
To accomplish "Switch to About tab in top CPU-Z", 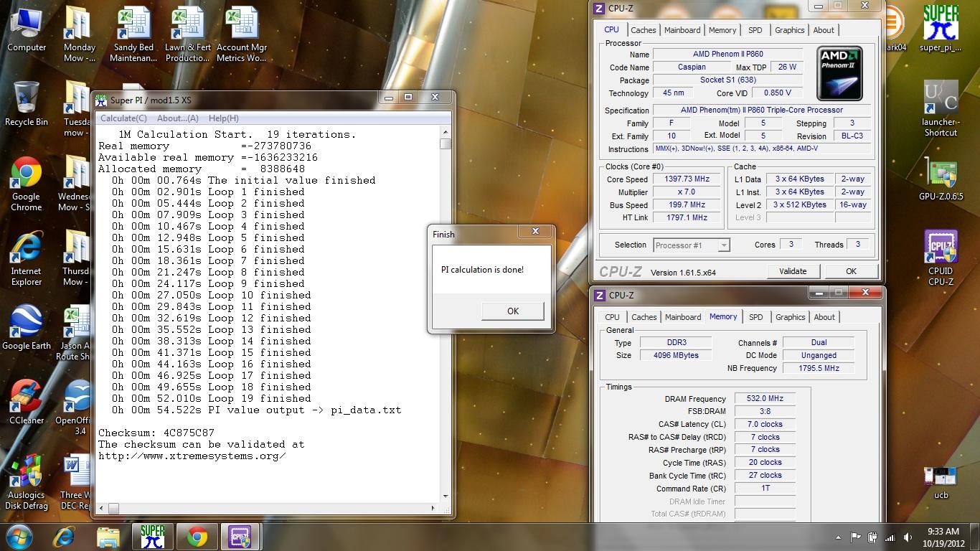I will coord(824,30).
